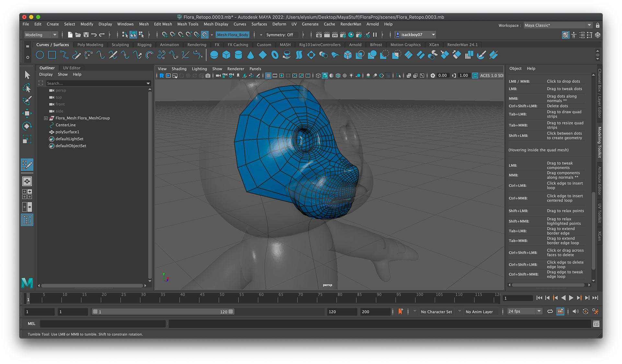The width and height of the screenshot is (622, 364).
Task: Switch to the Poly Modeling shelf tab
Action: pyautogui.click(x=90, y=45)
